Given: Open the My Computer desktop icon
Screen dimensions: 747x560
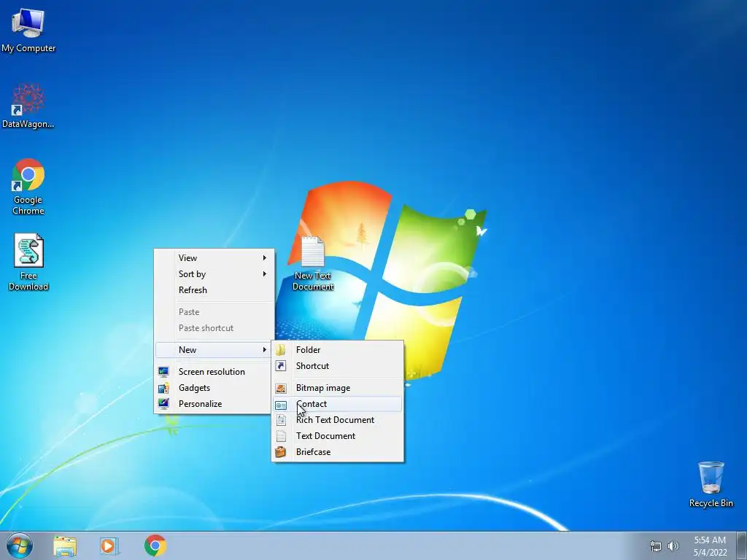Looking at the screenshot, I should coord(28,31).
